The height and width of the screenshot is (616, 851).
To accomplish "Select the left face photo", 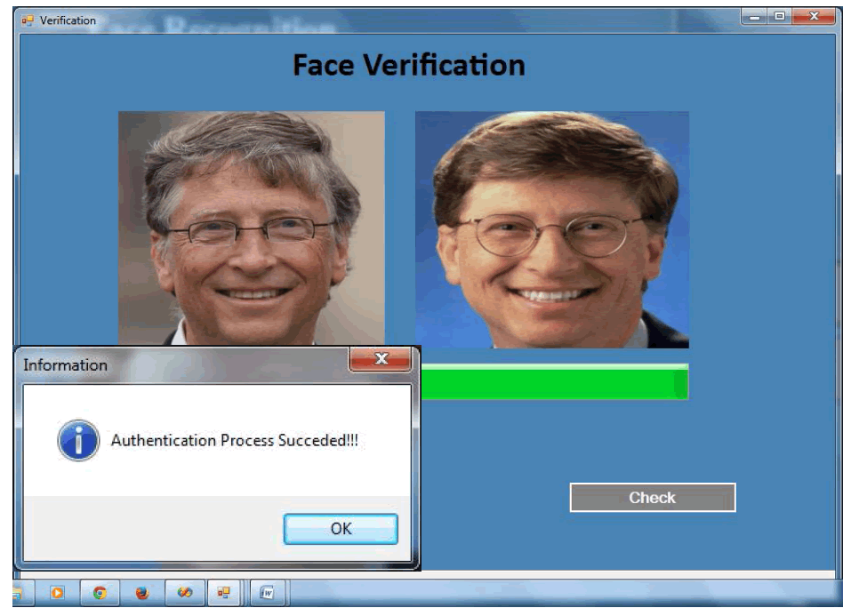I will 252,228.
